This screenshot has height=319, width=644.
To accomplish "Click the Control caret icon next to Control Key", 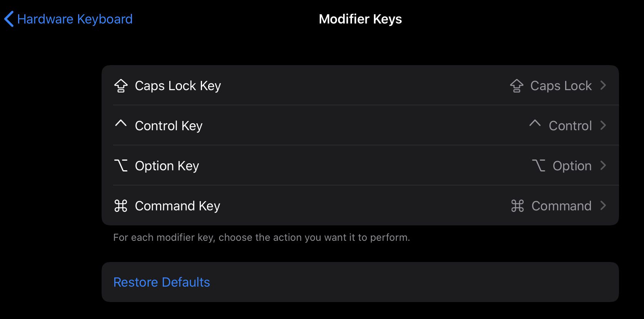I will coord(121,124).
